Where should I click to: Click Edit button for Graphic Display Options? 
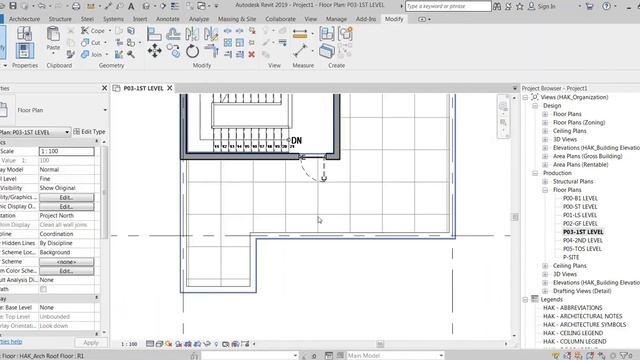coord(67,207)
